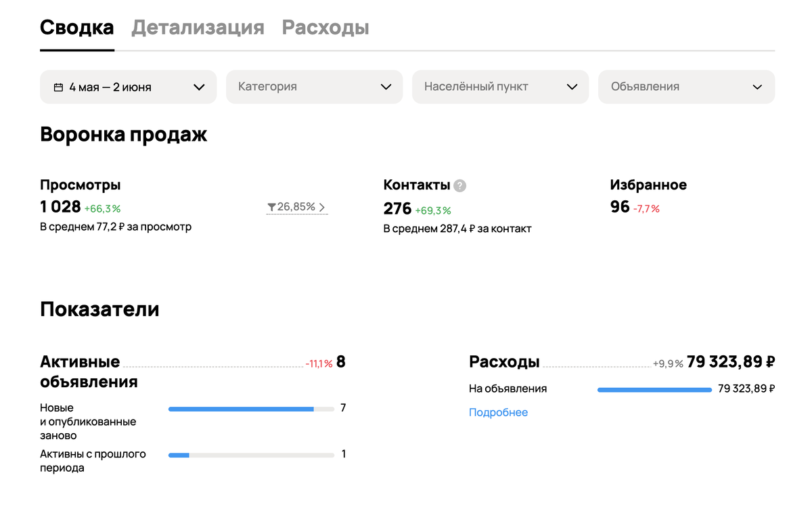The image size is (812, 513).
Task: Click 'В среднем 287,4 ₽ за контакт' text
Action: [x=457, y=229]
